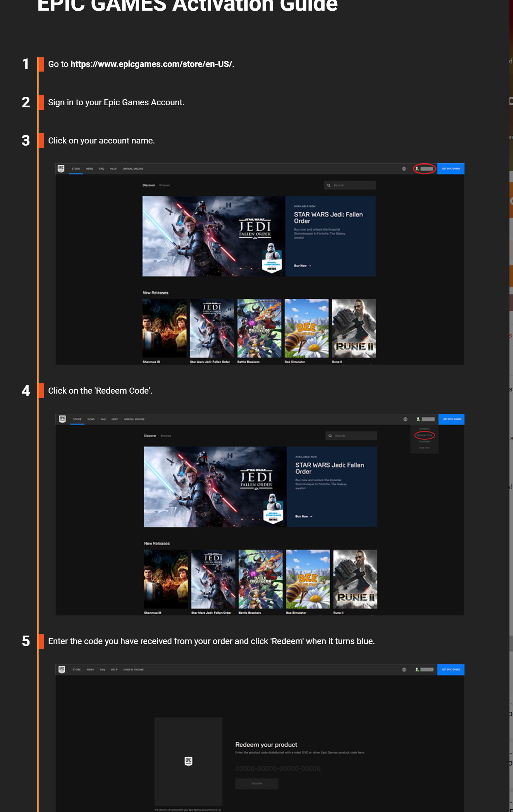Open Battle Breakers thumbnail in step 4 screenshot

pyautogui.click(x=261, y=579)
